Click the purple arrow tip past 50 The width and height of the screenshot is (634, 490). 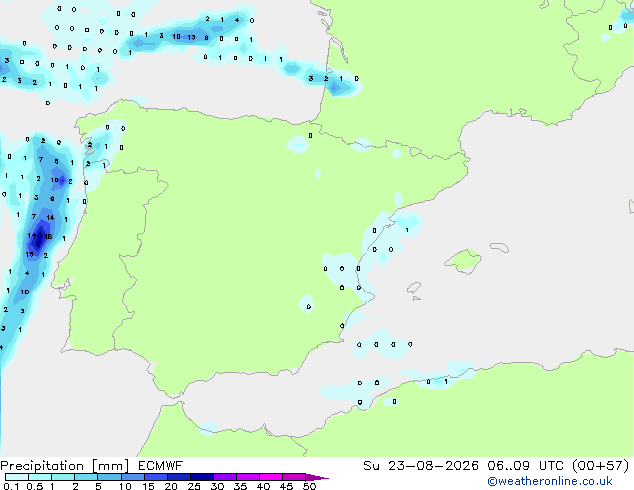(317, 477)
